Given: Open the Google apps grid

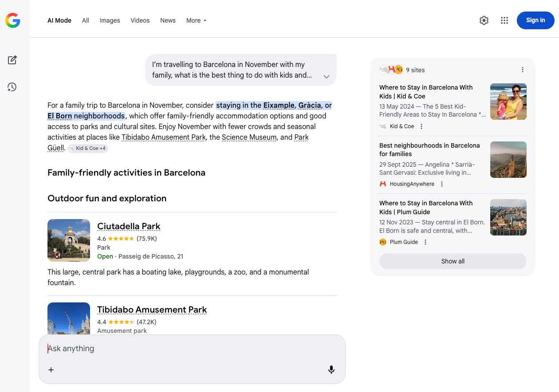Looking at the screenshot, I should coord(504,20).
